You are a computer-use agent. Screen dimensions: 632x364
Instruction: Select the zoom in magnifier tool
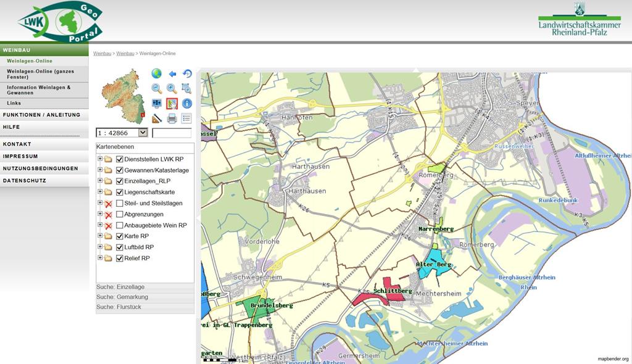coord(172,89)
